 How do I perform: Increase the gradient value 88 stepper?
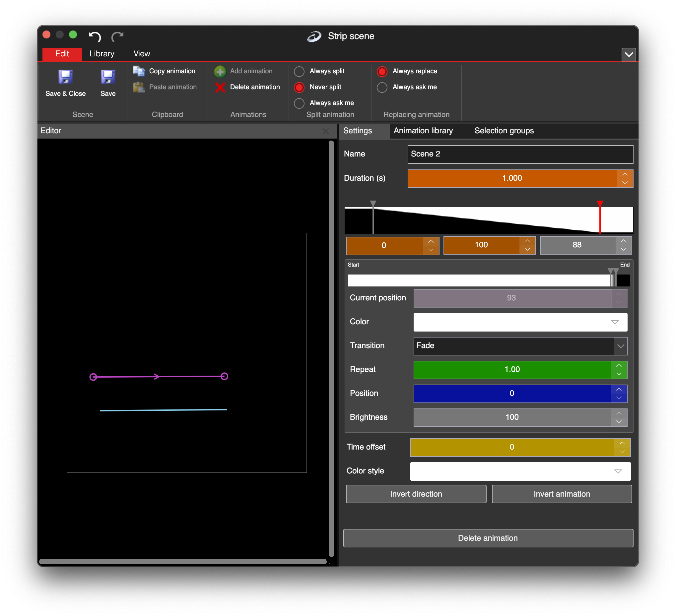coord(623,241)
